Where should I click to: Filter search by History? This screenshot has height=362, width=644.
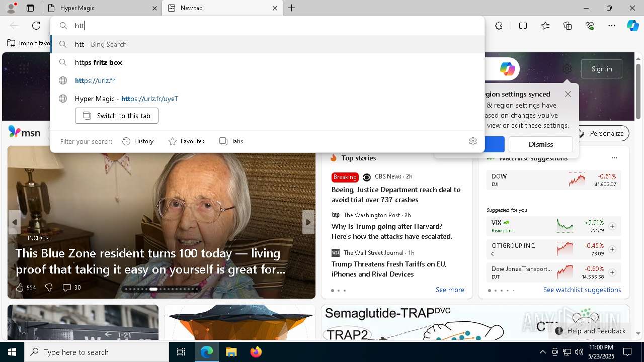click(138, 141)
